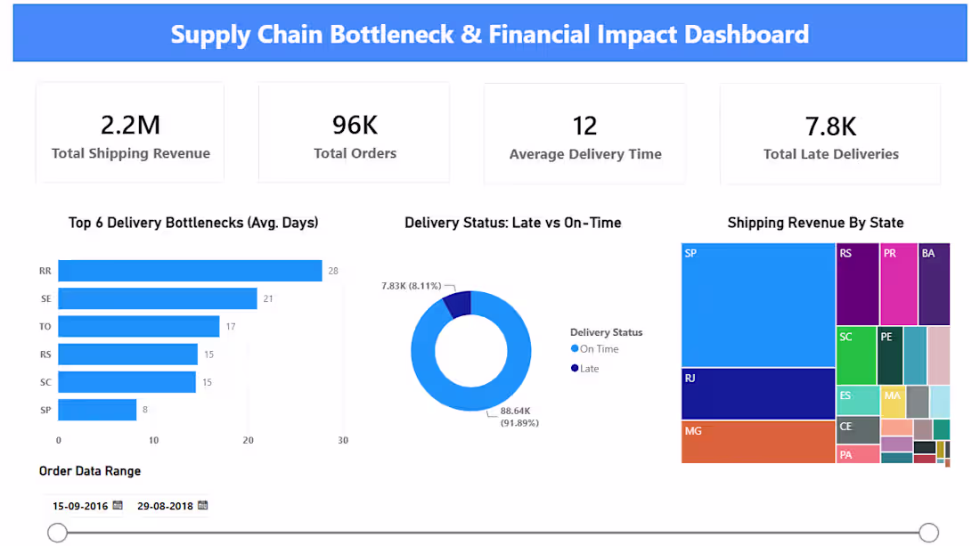980x546 pixels.
Task: Select the Total Shipping Revenue card
Action: [130, 133]
